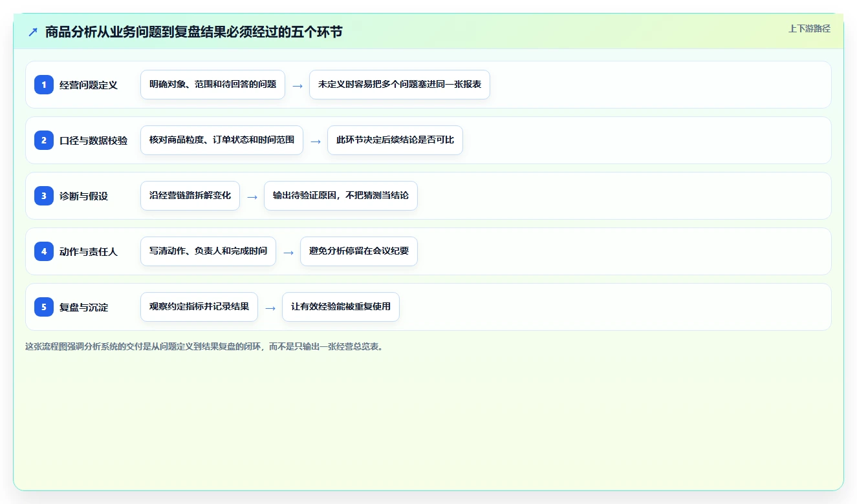Click the box 输出待验证原因，不把猜测当结论
Viewport: 857px width, 504px height.
pyautogui.click(x=341, y=196)
